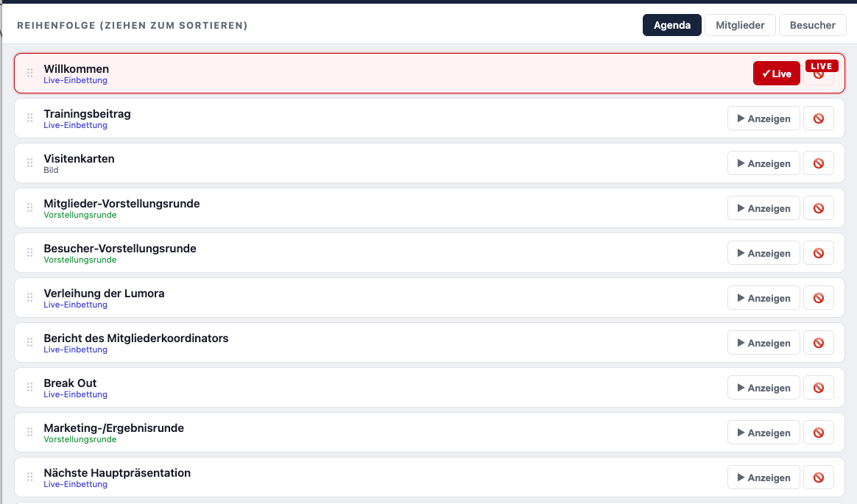Open the Besucher tab

point(812,25)
